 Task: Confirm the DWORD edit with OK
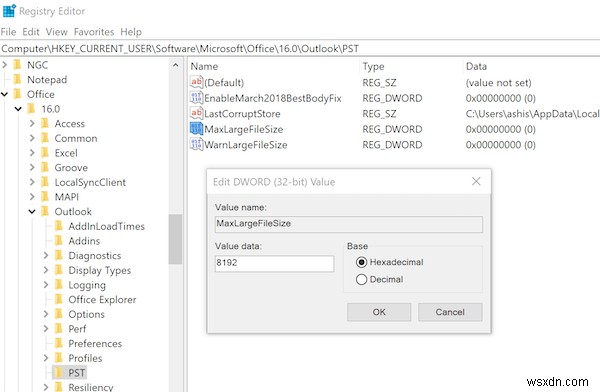pos(379,312)
